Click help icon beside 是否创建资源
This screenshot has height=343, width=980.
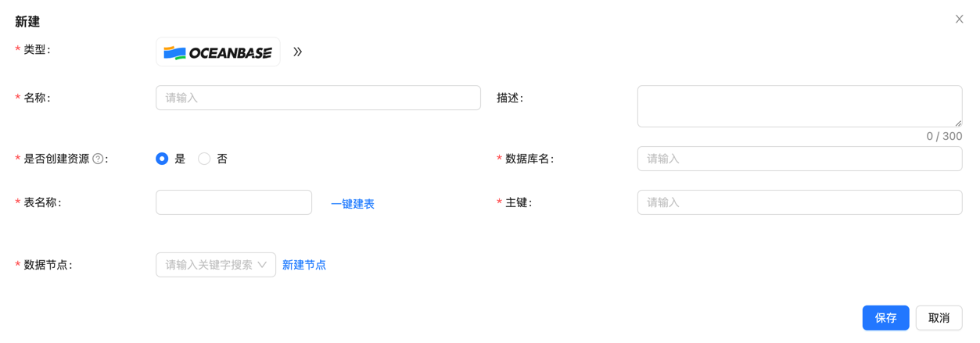coord(98,159)
